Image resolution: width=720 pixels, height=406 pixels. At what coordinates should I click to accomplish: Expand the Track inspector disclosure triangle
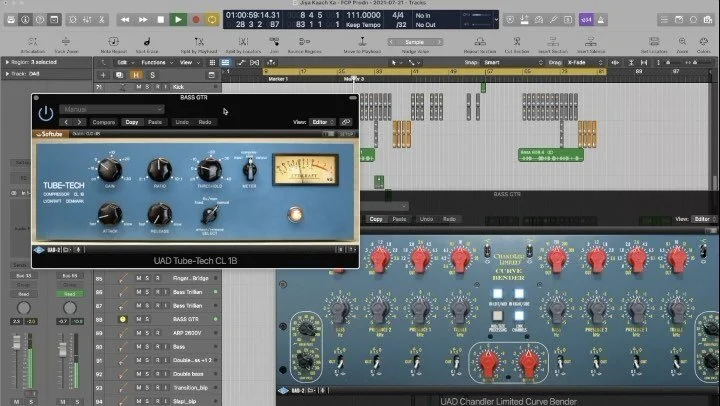(x=7, y=73)
